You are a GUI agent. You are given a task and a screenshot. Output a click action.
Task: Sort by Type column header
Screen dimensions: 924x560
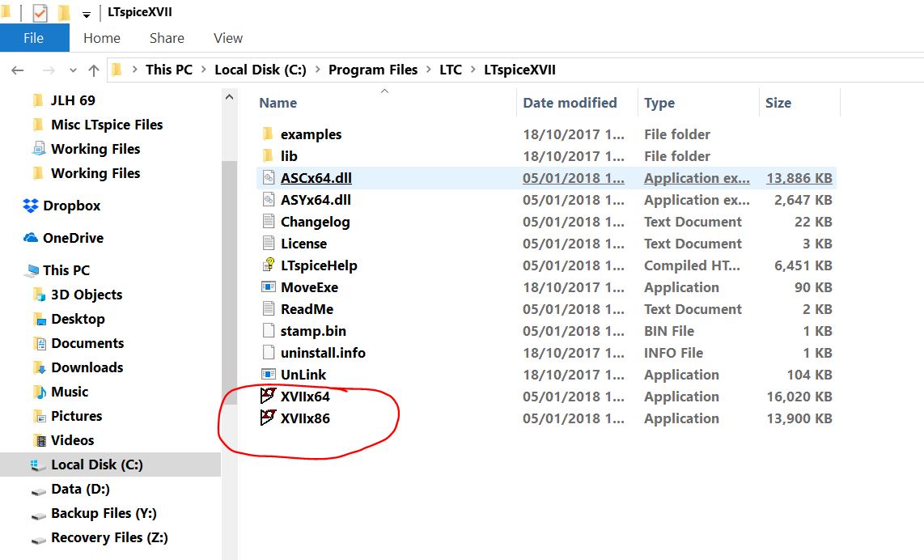coord(659,103)
